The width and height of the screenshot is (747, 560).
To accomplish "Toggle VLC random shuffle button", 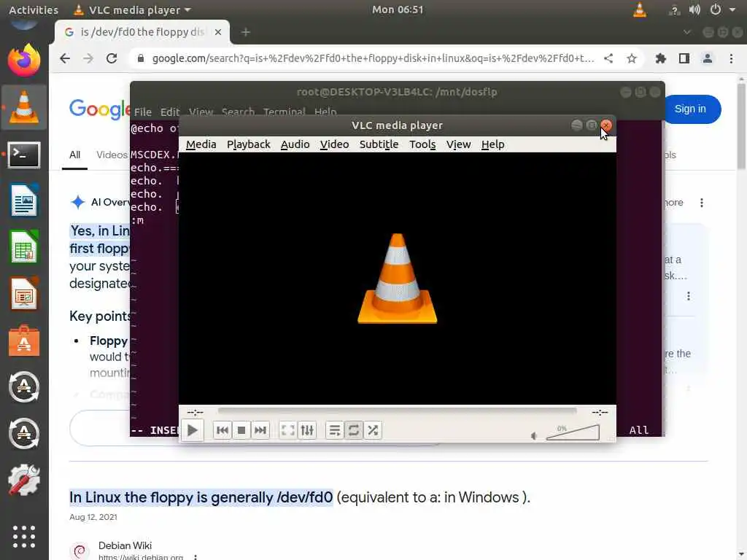I will pyautogui.click(x=373, y=430).
